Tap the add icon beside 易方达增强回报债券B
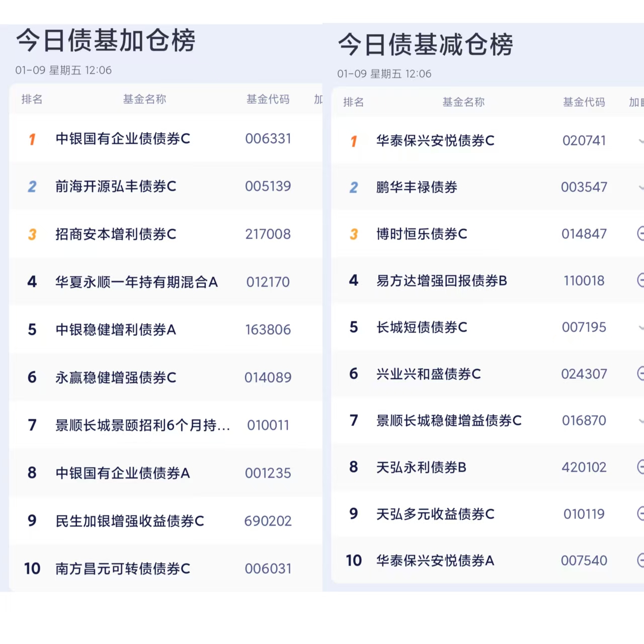This screenshot has width=644, height=644. [x=640, y=280]
